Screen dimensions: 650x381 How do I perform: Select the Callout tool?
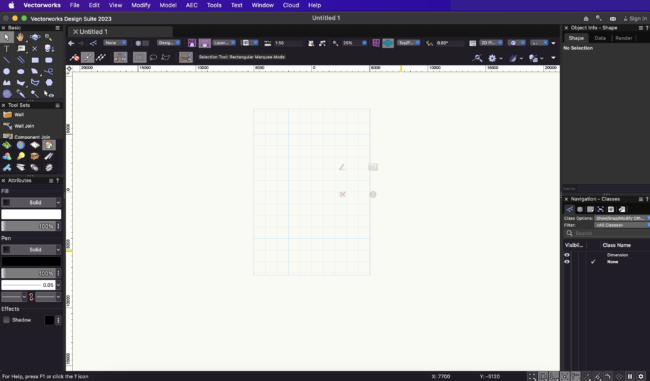pos(21,49)
